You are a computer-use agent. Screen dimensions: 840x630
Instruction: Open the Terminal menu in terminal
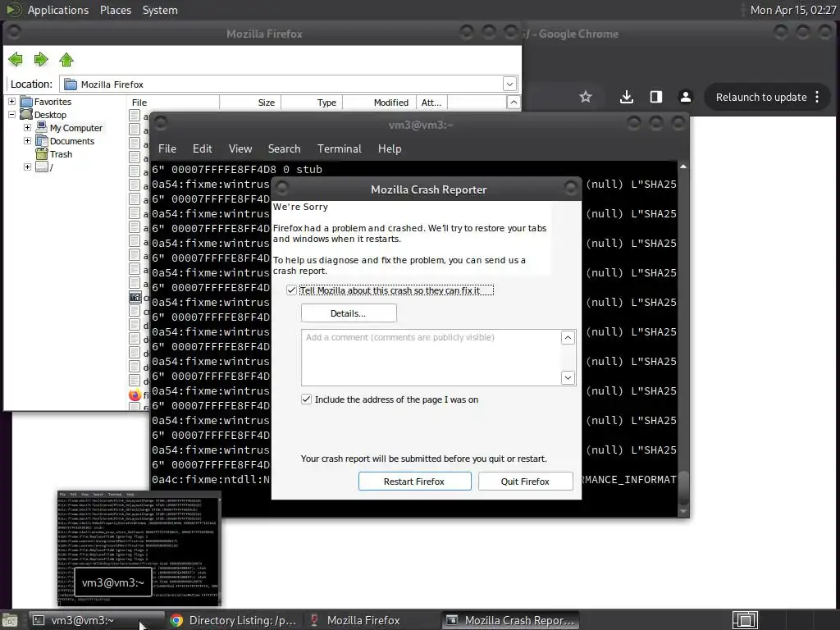(x=339, y=148)
